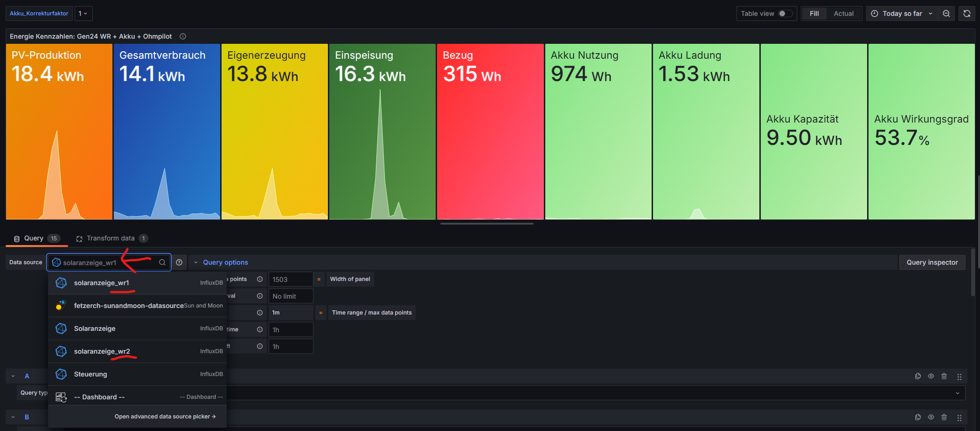Viewport: 980px width, 431px height.
Task: Collapse the Query options section
Action: tap(196, 262)
